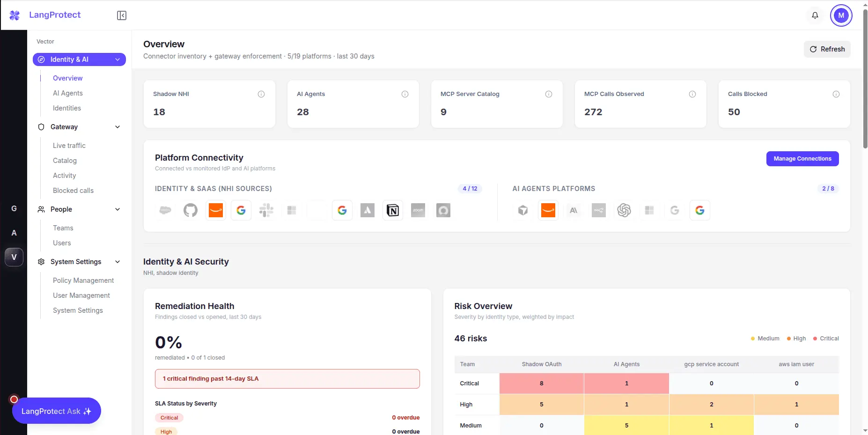Screen dimensions: 868x435
Task: Open Live traffic page
Action: (69, 146)
